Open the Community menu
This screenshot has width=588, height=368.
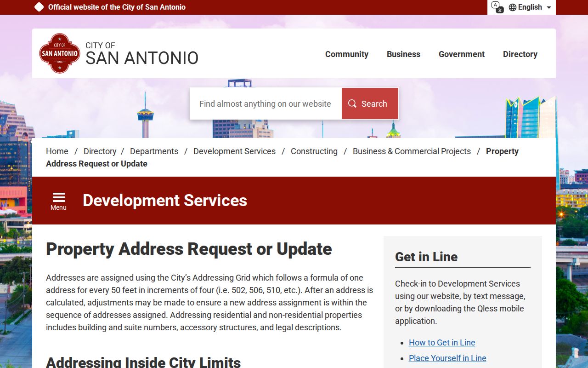click(x=347, y=54)
